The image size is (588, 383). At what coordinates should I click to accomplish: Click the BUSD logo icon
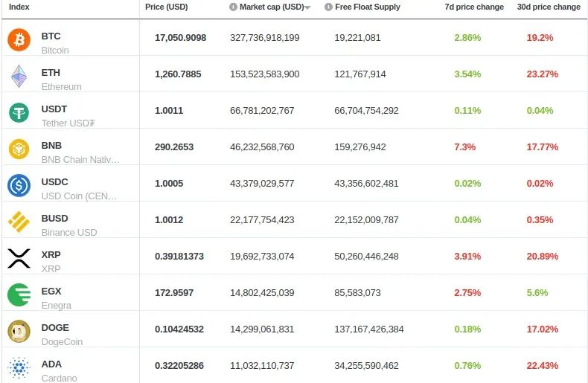(19, 222)
